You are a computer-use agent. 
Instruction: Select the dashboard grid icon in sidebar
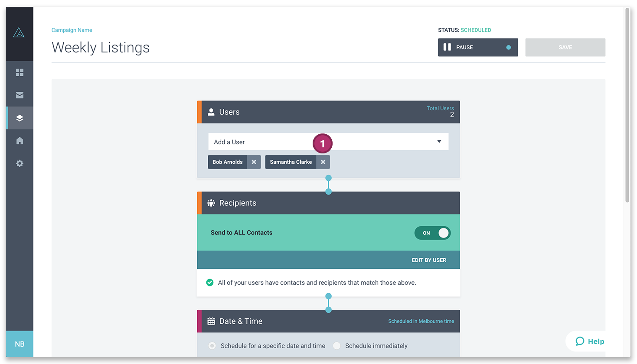pyautogui.click(x=20, y=72)
